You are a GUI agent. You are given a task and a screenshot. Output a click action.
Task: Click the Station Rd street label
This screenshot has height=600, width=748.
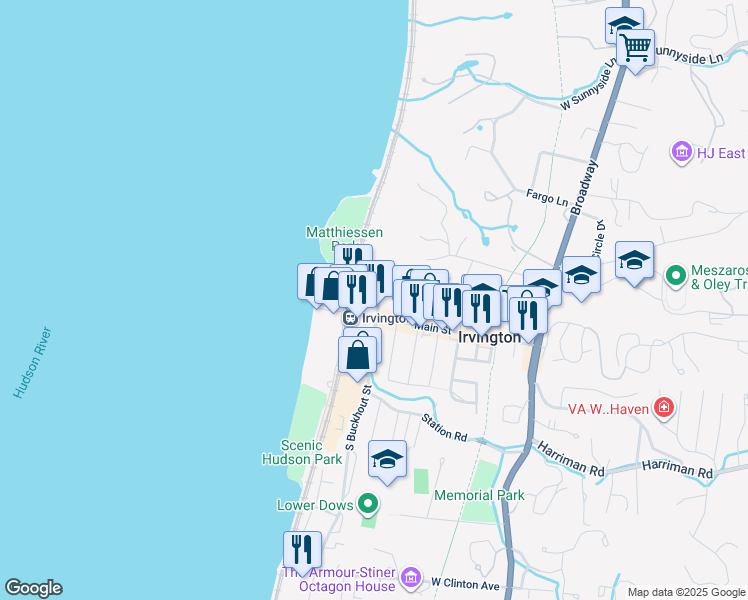pyautogui.click(x=444, y=428)
